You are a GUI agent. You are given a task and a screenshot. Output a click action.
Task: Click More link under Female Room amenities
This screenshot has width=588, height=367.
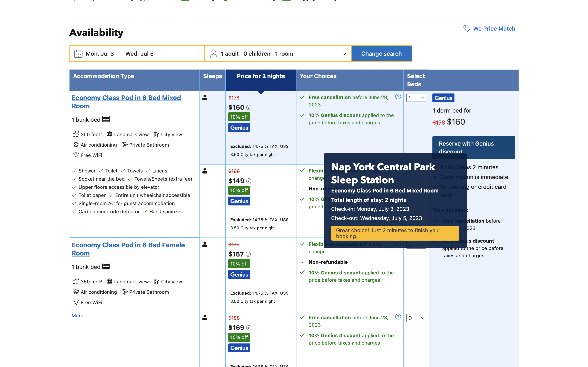coord(77,316)
